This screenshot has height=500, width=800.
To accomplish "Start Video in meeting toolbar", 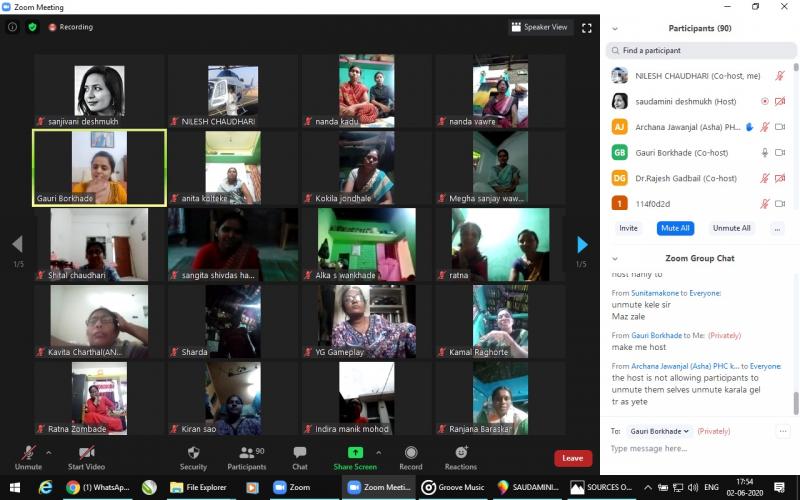I will coord(86,457).
